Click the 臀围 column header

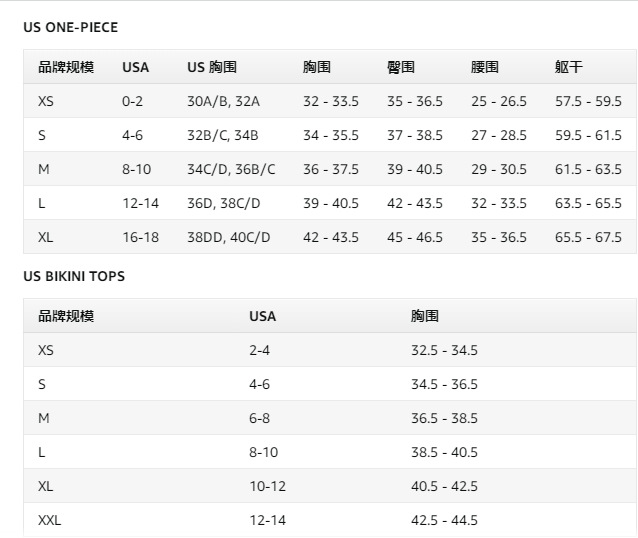tap(400, 68)
